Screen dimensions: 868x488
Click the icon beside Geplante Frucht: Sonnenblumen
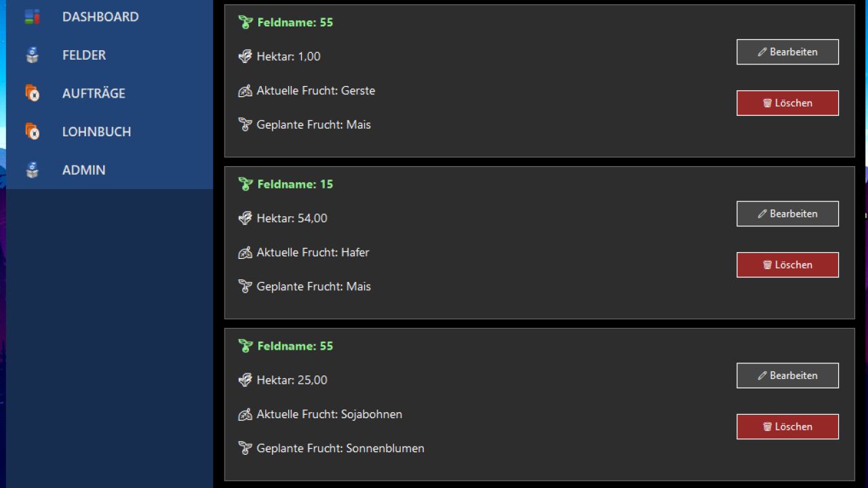245,448
